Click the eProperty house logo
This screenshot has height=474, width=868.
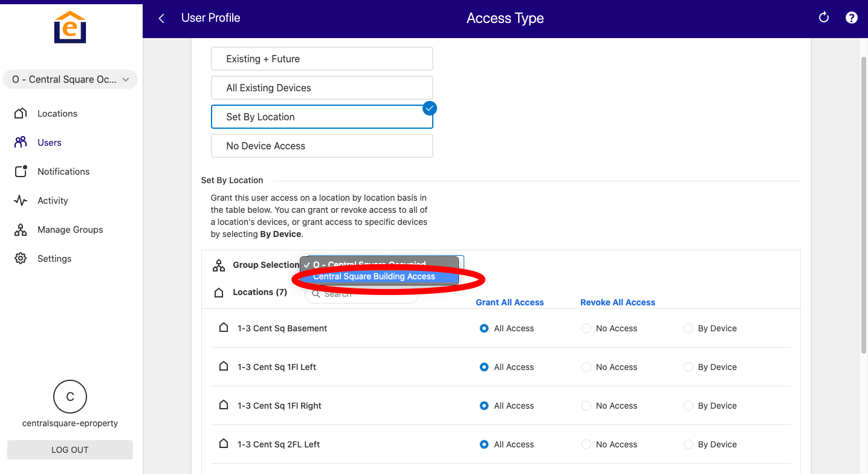[70, 27]
